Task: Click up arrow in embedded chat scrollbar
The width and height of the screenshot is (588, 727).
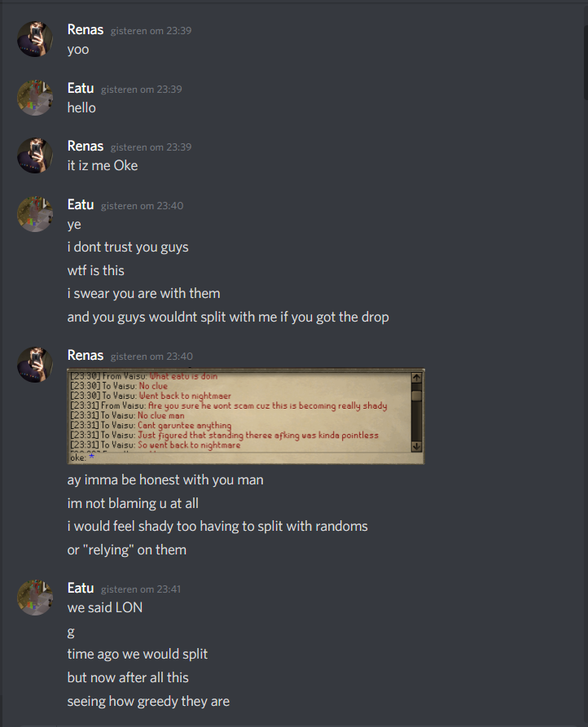Action: [x=416, y=378]
